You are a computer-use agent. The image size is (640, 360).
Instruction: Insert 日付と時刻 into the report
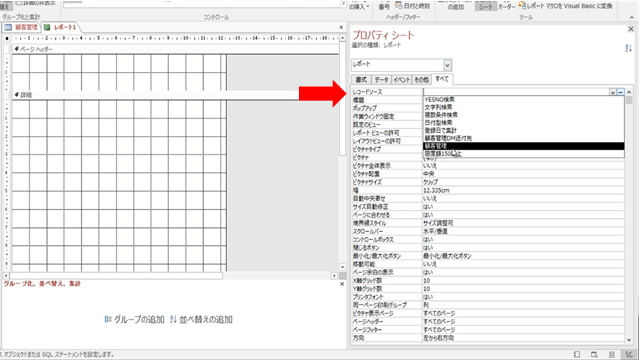click(412, 6)
